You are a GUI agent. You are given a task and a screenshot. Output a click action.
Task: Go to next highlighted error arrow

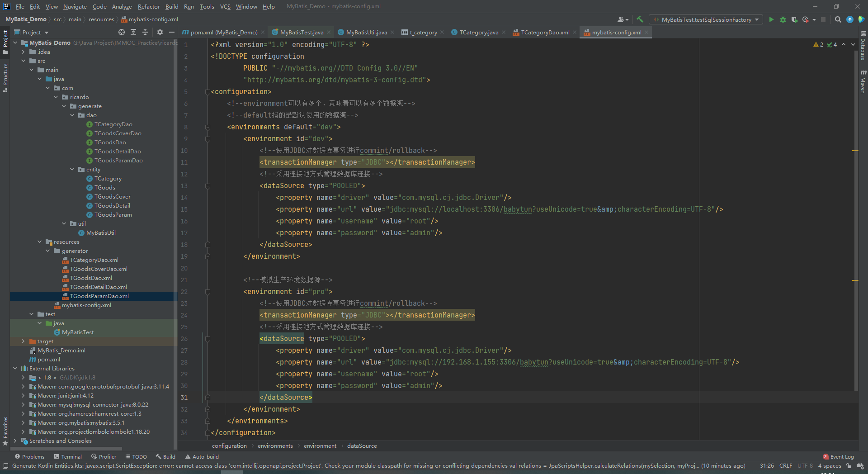click(853, 44)
